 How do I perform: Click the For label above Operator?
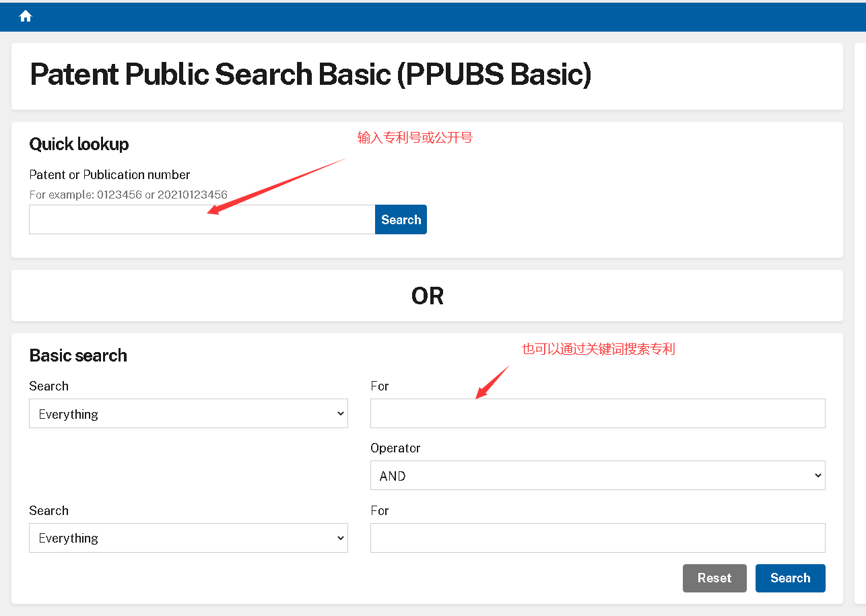380,386
